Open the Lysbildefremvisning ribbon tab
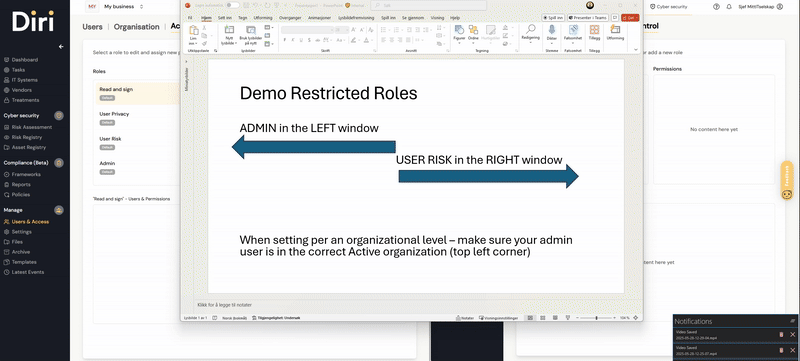The height and width of the screenshot is (361, 800). (356, 17)
